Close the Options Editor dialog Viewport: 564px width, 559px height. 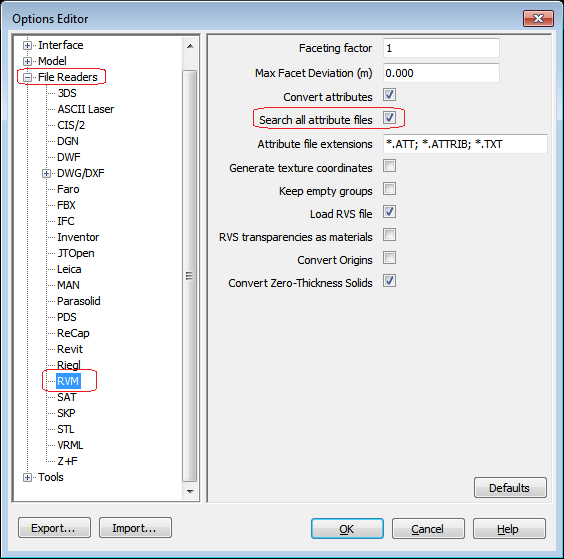tap(538, 18)
